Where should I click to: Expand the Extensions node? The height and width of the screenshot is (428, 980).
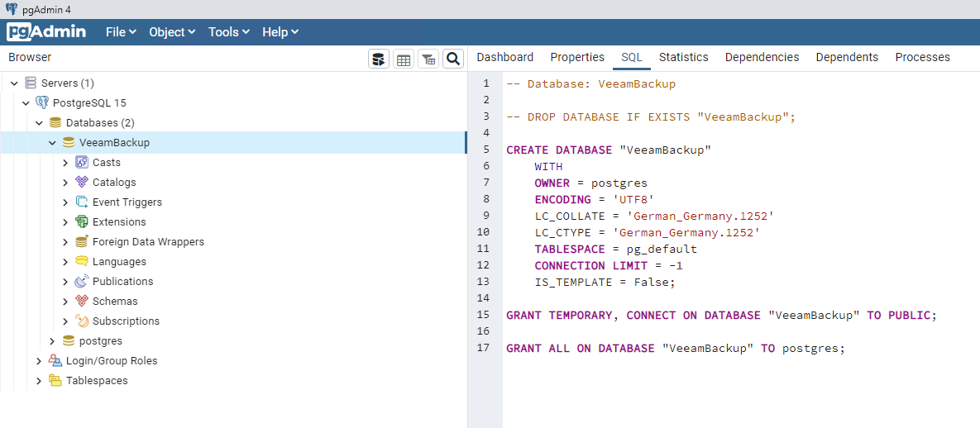coord(65,221)
